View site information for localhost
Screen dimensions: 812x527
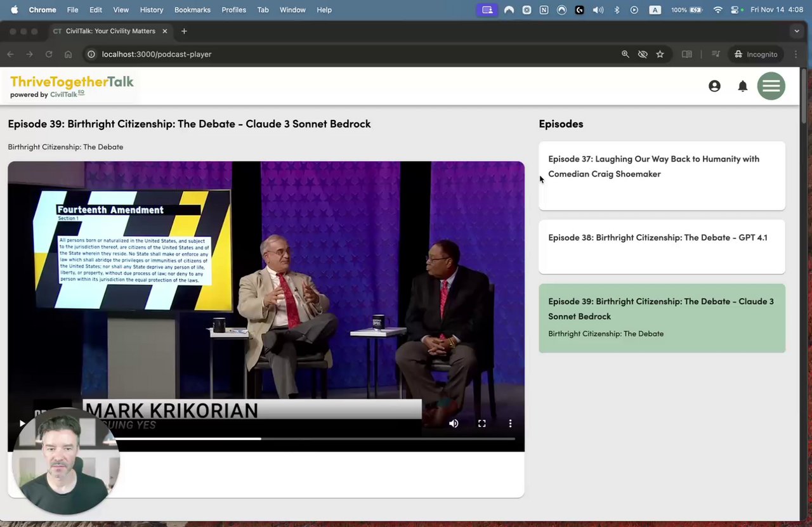[91, 55]
